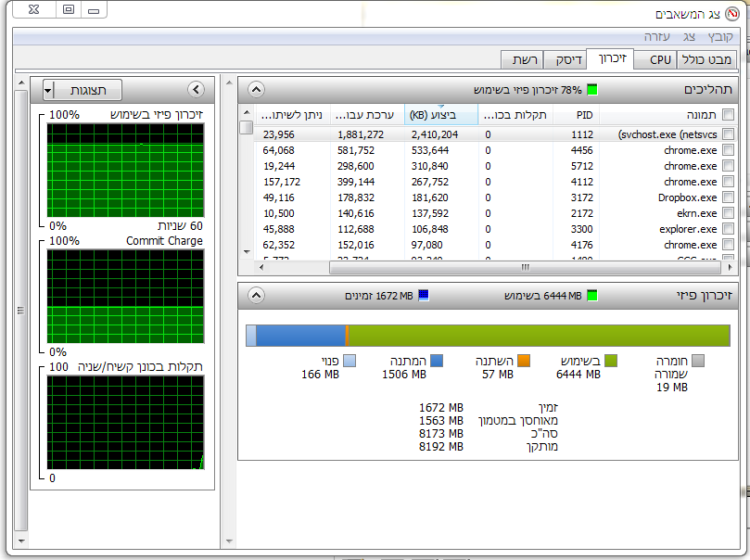
Task: Open the Views dropdown arrow
Action: click(x=48, y=90)
